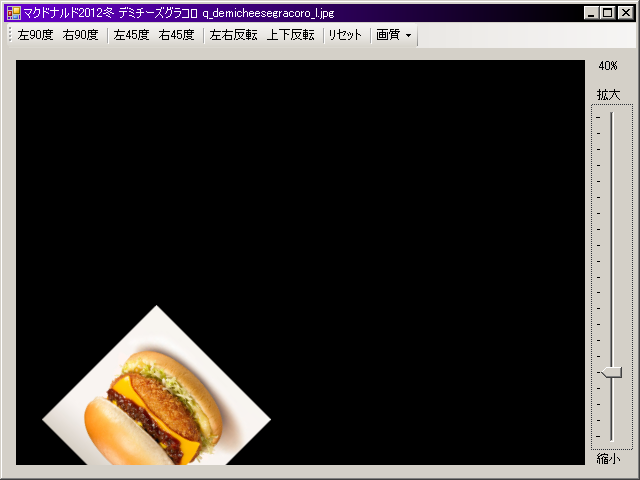Open the 画質 quality dropdown
The image size is (640, 480).
pyautogui.click(x=394, y=35)
